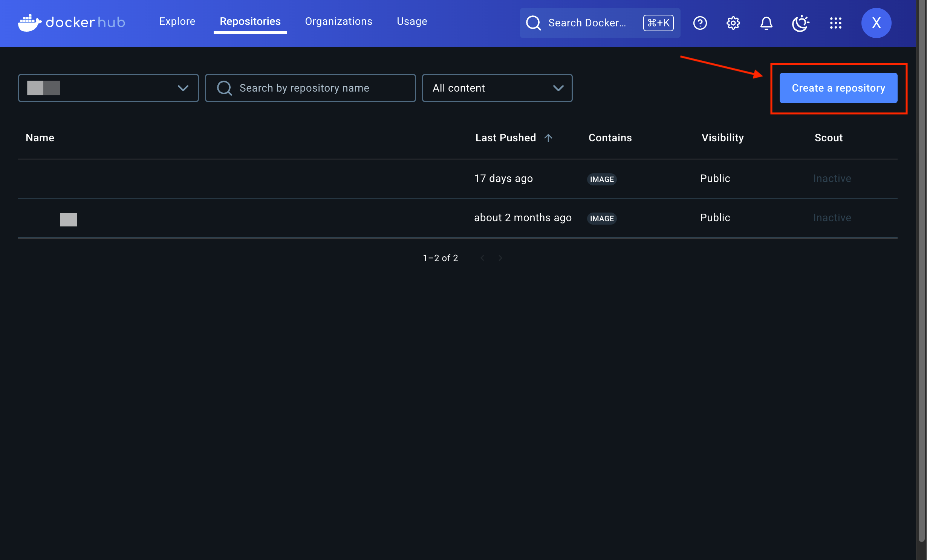Click the Last Pushed sort arrow
The width and height of the screenshot is (927, 560).
pos(548,138)
